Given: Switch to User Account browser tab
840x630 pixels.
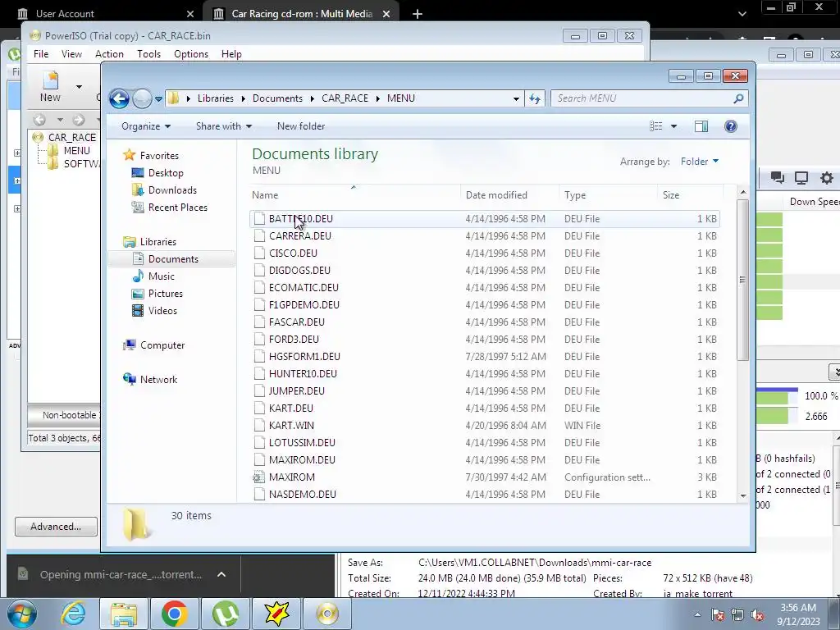Looking at the screenshot, I should (x=64, y=14).
